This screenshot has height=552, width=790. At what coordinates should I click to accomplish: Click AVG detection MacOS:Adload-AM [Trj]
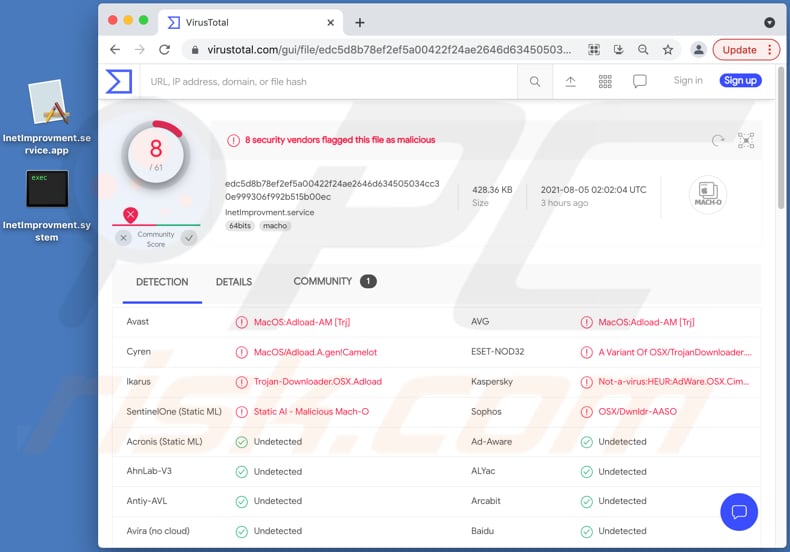(646, 322)
